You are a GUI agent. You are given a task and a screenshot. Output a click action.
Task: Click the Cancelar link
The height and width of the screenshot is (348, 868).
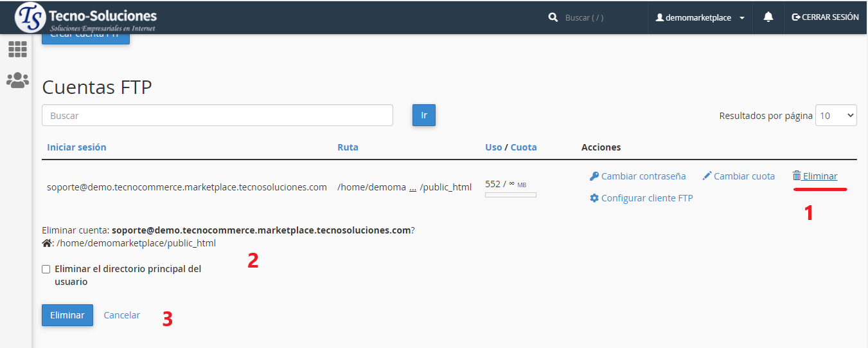[121, 315]
